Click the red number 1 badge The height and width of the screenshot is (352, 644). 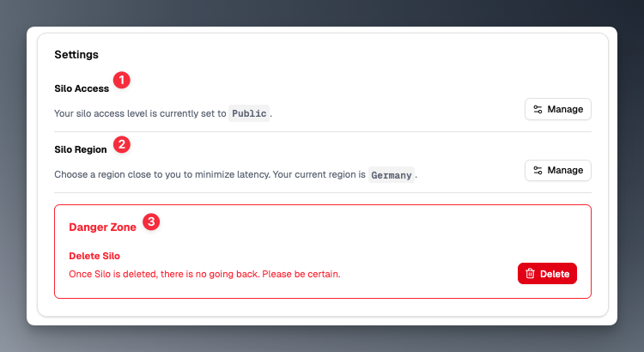(122, 81)
